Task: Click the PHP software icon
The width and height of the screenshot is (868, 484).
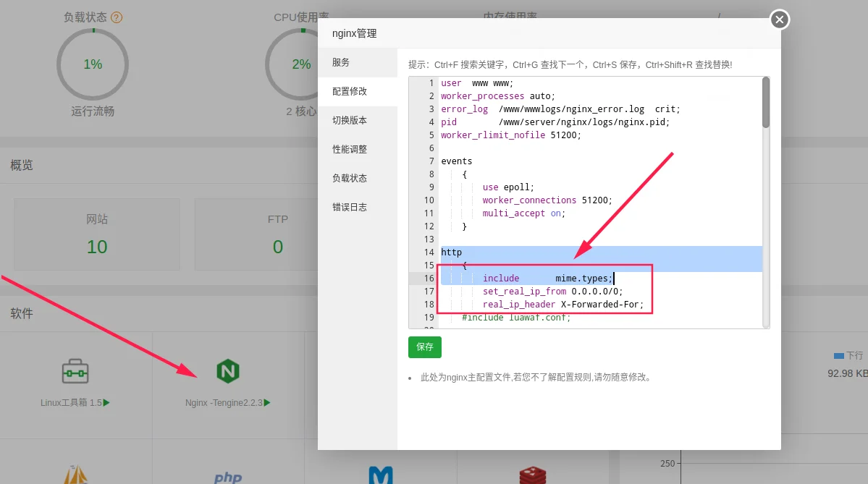Action: pyautogui.click(x=228, y=477)
